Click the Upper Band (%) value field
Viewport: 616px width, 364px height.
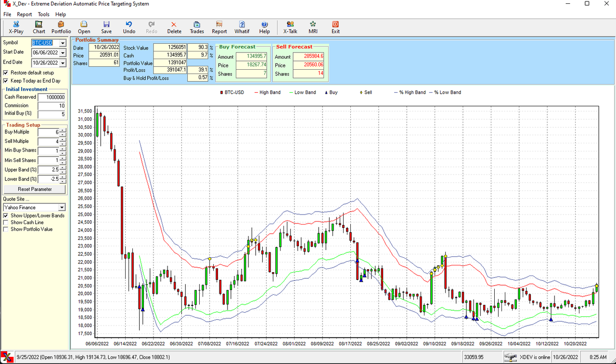click(x=49, y=170)
